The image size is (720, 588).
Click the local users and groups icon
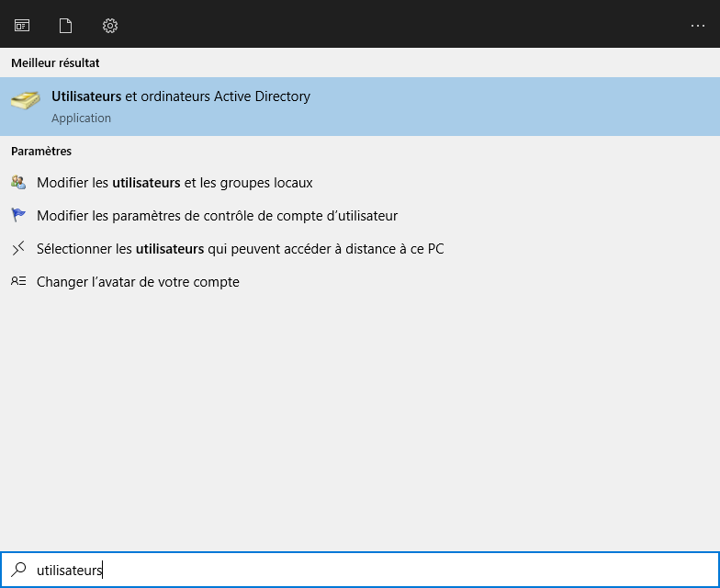(x=18, y=182)
